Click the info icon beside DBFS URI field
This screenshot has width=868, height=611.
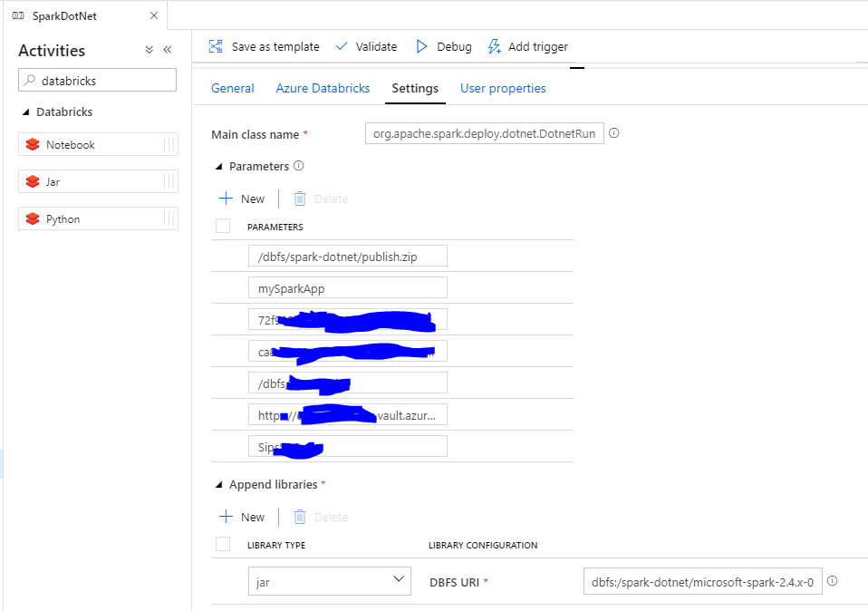tap(832, 580)
